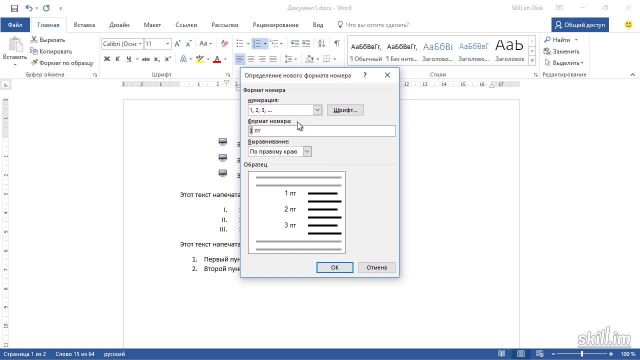Click the Redo/repeat arrow icon

coord(46,8)
